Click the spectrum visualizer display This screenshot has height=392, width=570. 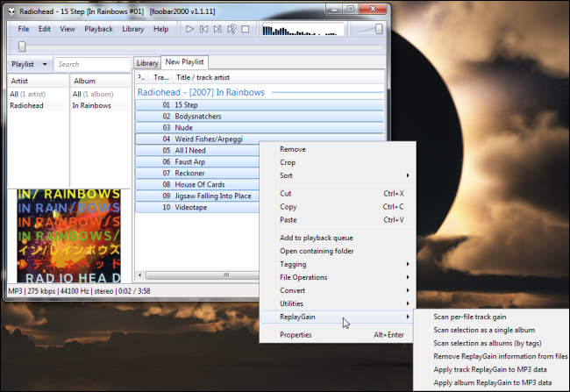tap(303, 30)
